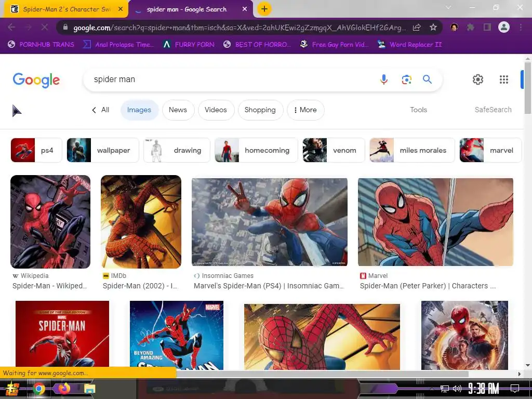Launch Firefox from the taskbar

coord(63,388)
